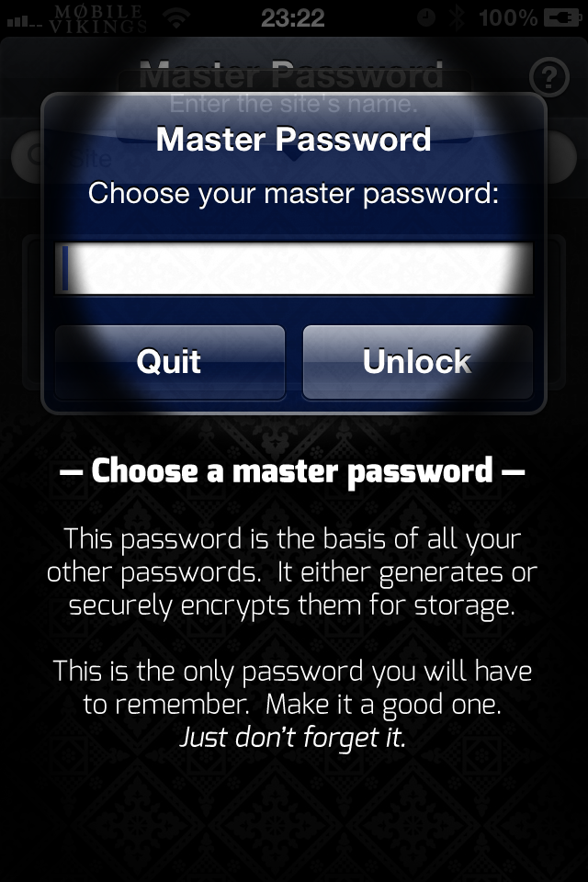Screen dimensions: 588x882
Task: Tap the cellular signal bars
Action: [x=24, y=21]
